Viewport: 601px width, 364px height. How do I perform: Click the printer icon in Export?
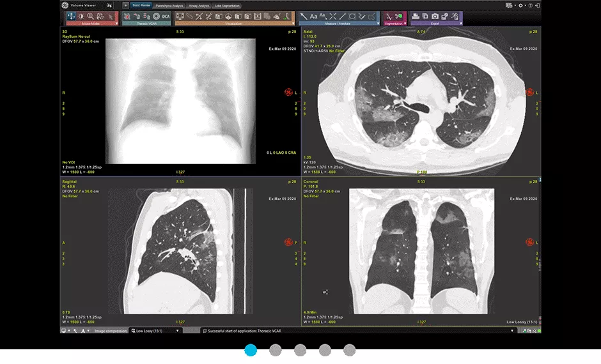coord(416,16)
